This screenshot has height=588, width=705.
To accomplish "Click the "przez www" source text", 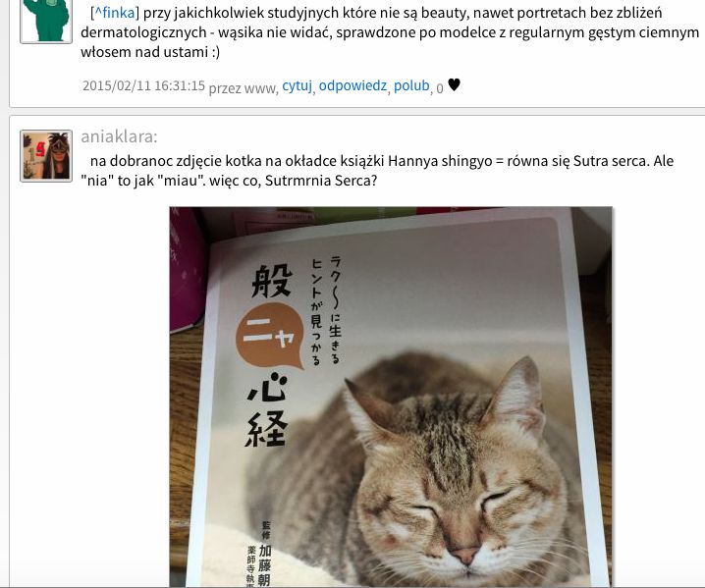I will click(x=243, y=88).
